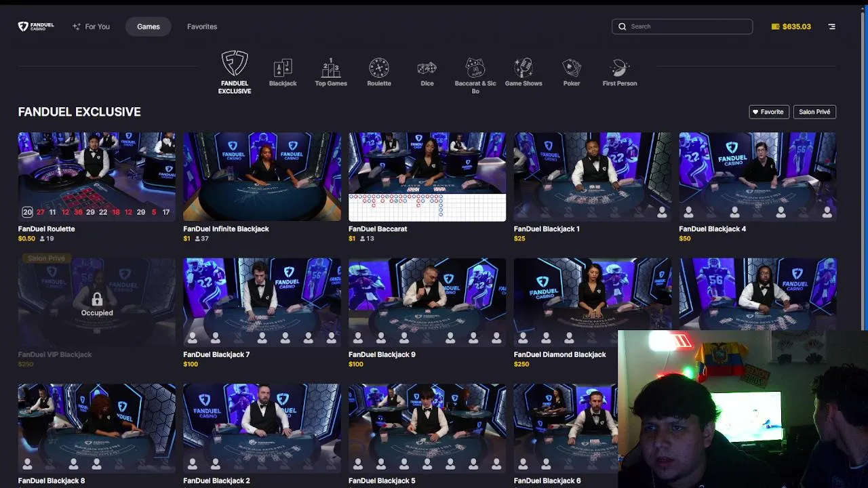
Task: Toggle the Favorite filter button
Action: tap(769, 112)
